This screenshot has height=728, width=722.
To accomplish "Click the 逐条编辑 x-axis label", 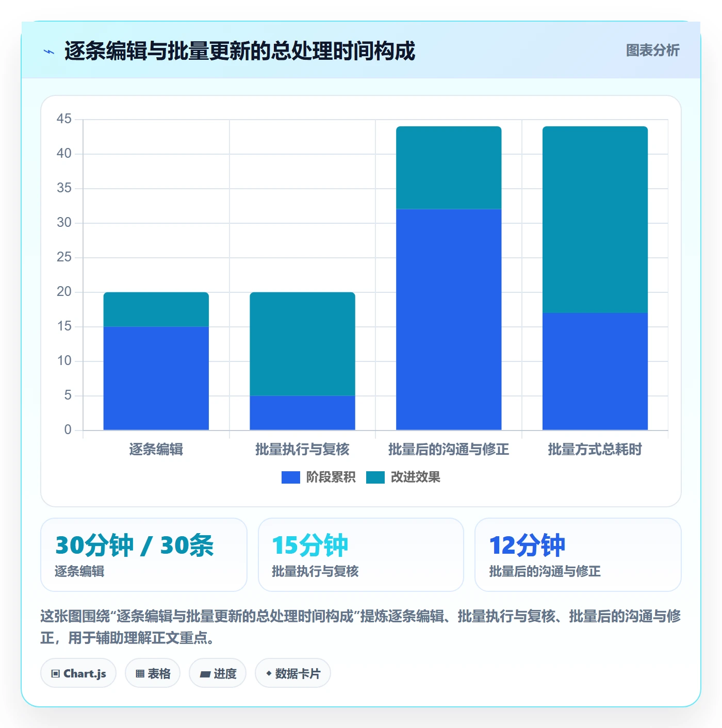I will pos(156,450).
